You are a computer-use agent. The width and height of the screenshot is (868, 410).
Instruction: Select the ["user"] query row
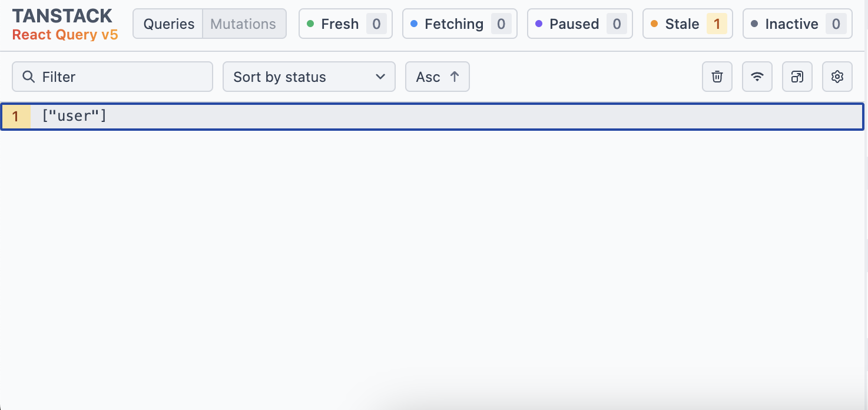(x=432, y=116)
